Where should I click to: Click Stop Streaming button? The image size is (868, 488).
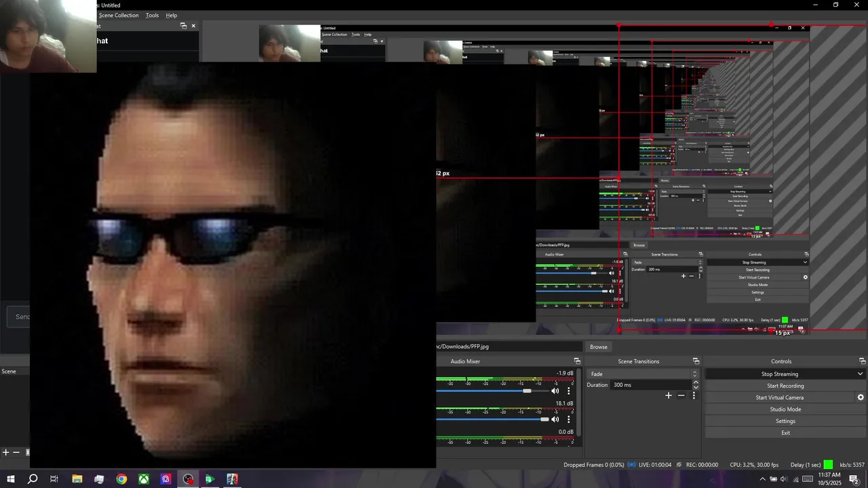click(x=780, y=374)
